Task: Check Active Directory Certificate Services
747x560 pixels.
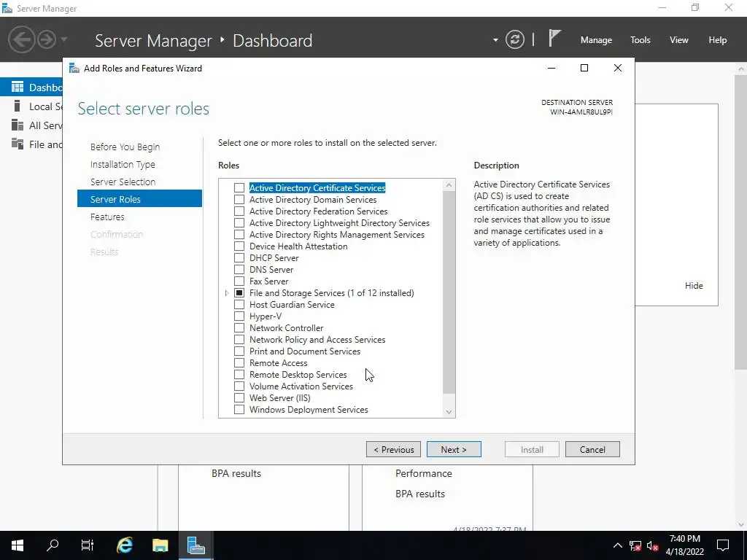Action: [x=239, y=187]
